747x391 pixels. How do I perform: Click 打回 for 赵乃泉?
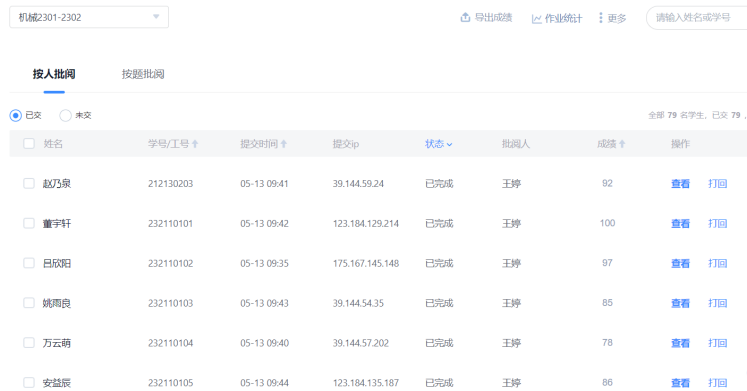[x=717, y=184]
